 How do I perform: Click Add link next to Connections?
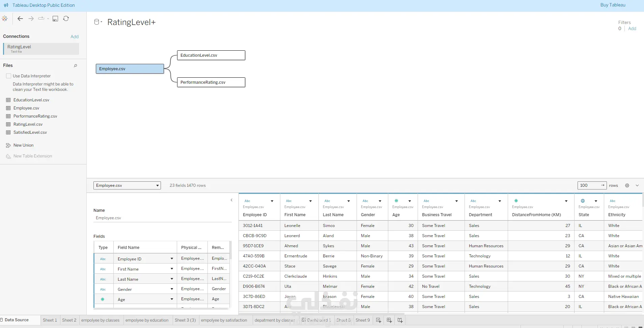coord(75,36)
